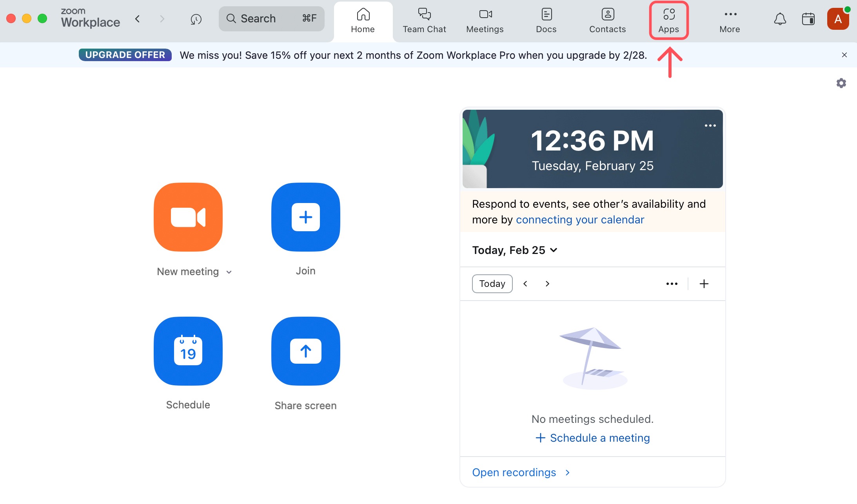The height and width of the screenshot is (504, 857).
Task: Open the Schedule calendar icon
Action: tap(188, 351)
